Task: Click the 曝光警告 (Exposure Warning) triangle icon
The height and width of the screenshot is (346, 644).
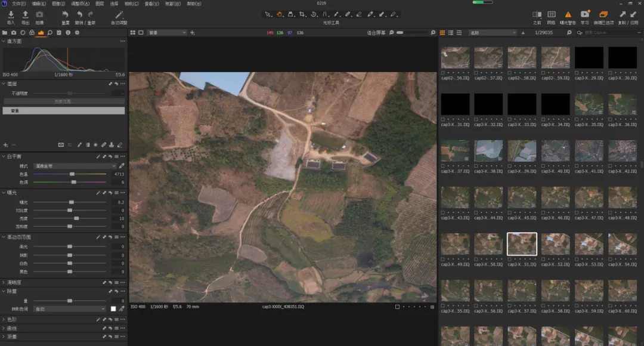Action: point(568,14)
